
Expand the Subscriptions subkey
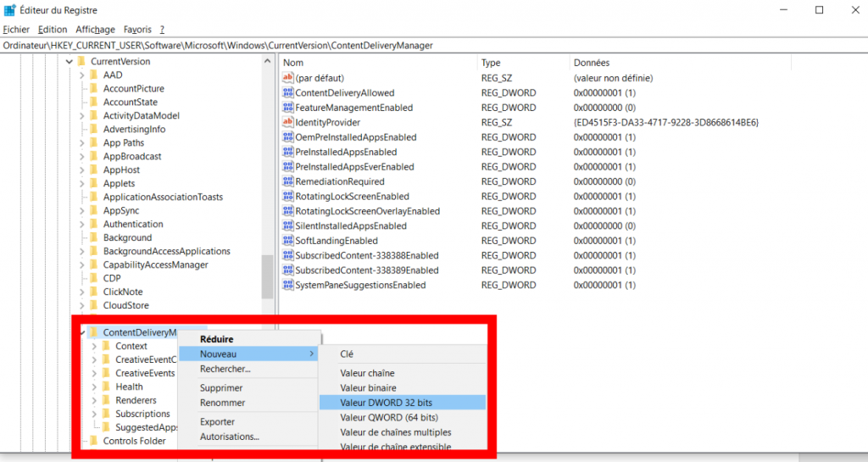click(x=94, y=414)
